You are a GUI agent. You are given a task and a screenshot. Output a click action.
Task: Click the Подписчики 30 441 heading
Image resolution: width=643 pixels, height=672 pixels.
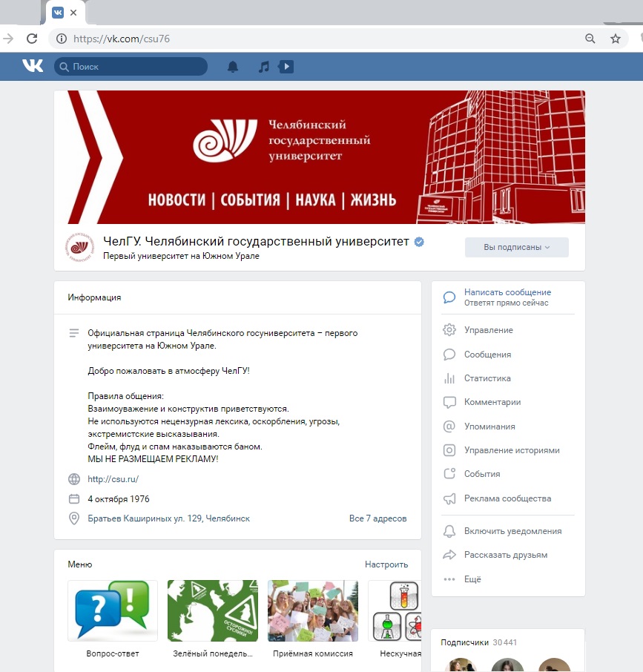(478, 642)
